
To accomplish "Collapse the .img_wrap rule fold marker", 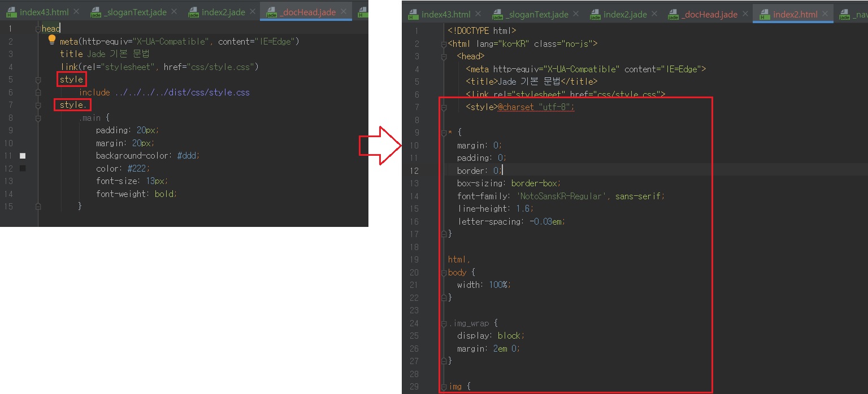I will tap(444, 323).
